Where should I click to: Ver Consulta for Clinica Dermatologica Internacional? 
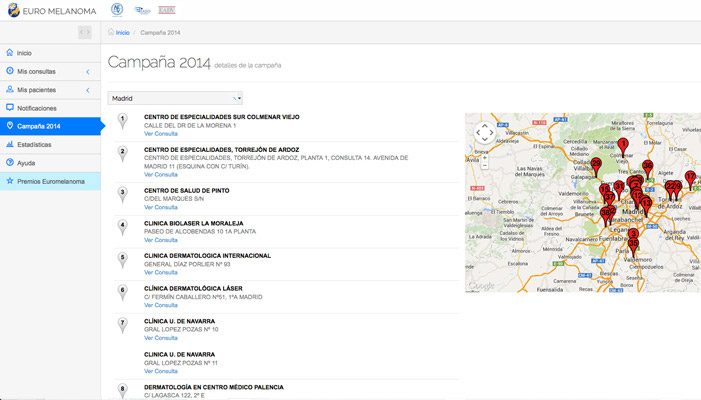pyautogui.click(x=160, y=272)
